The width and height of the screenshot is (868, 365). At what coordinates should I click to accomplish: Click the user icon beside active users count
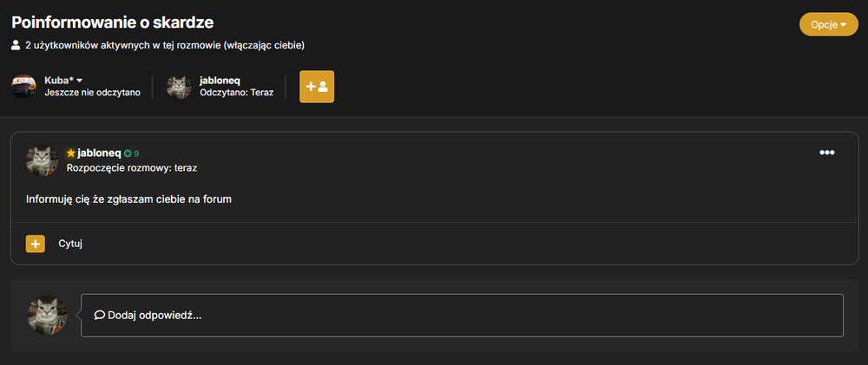coord(16,45)
